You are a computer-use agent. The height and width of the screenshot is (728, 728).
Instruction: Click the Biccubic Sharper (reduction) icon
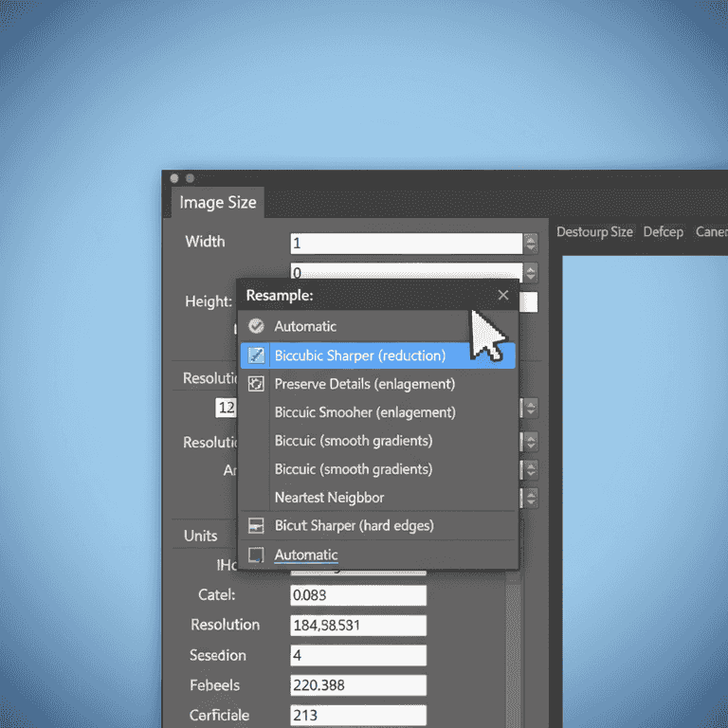tap(256, 355)
